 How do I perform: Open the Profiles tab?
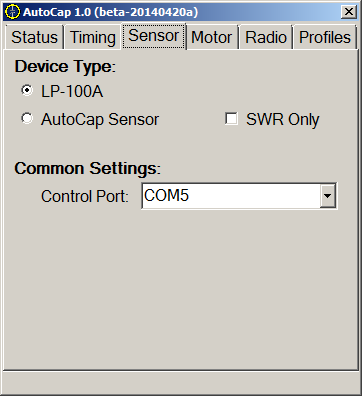(x=325, y=37)
